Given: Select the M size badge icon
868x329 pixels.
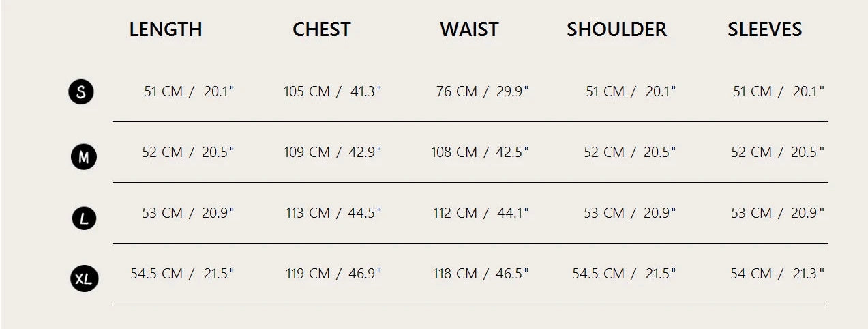Looking at the screenshot, I should point(84,158).
